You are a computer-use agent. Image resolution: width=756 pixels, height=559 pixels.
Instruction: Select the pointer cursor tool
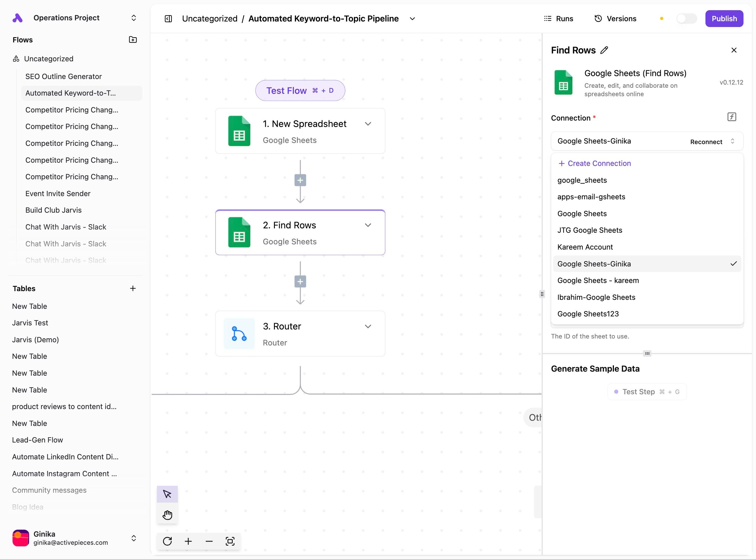[x=167, y=494]
